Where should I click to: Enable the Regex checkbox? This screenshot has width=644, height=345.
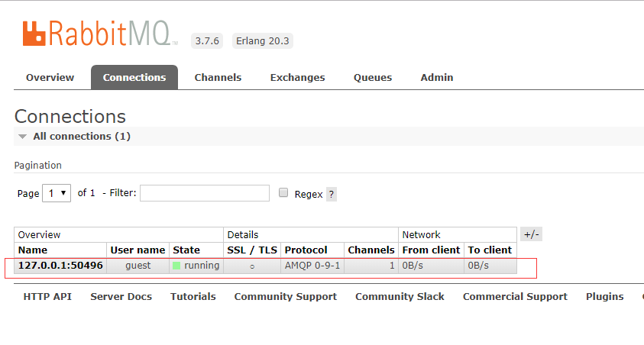coord(283,192)
